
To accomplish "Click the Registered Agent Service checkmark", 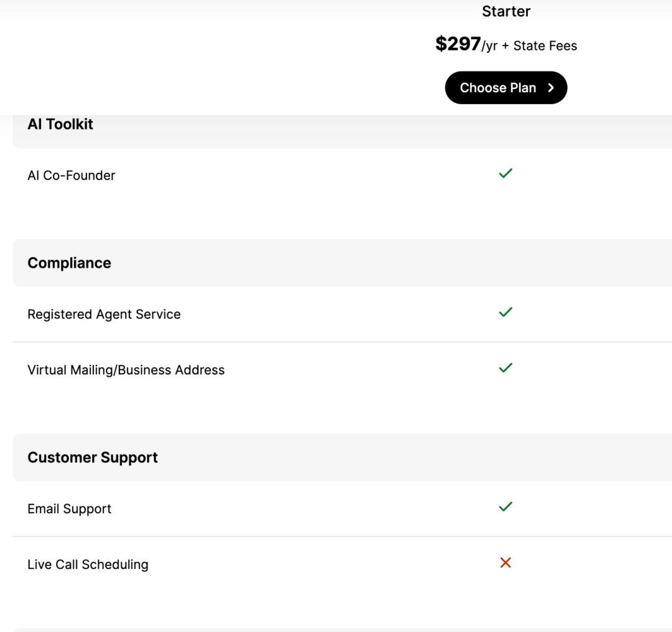I will tap(505, 312).
